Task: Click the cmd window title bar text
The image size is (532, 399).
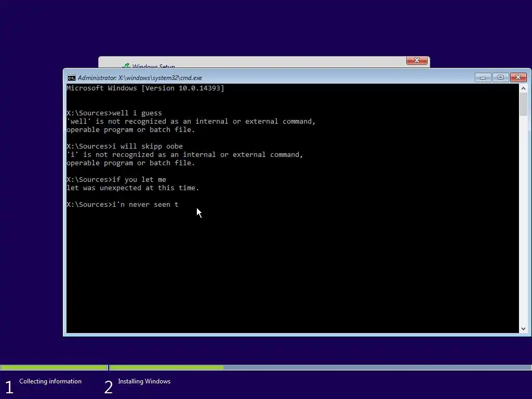Action: (x=140, y=78)
